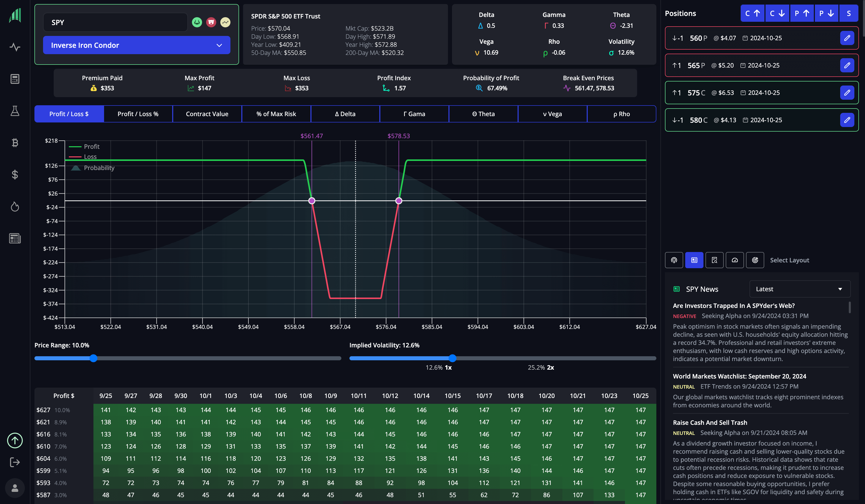
Task: Open the calculator sidebar icon
Action: tap(15, 79)
